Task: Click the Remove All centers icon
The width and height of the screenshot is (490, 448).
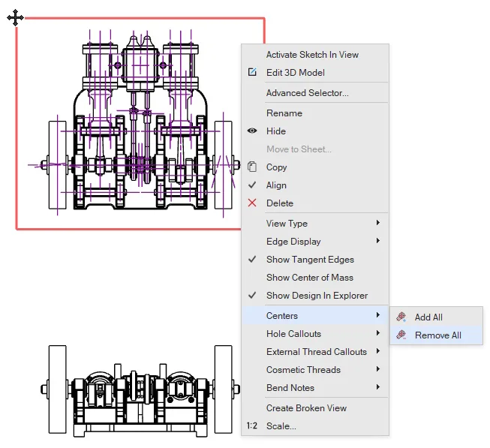Action: [x=401, y=335]
